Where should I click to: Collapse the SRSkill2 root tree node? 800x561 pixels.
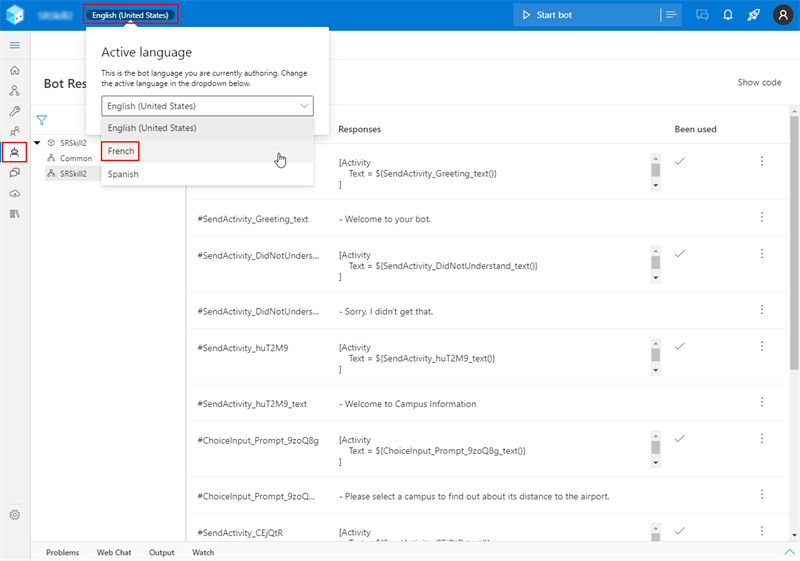pos(37,143)
